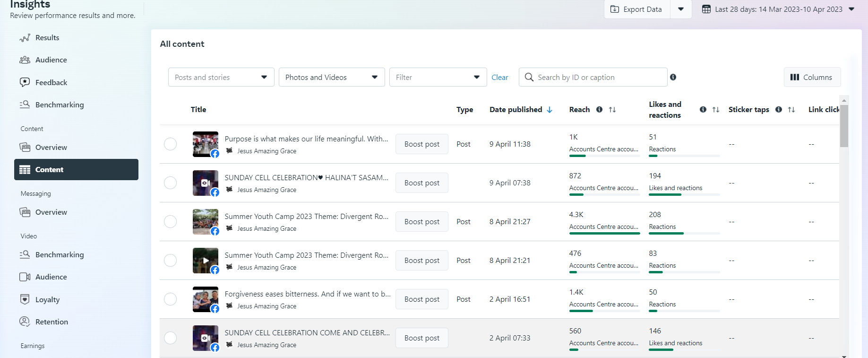Boost the 'Purpose is what makes' post
Viewport: 868px width, 358px height.
421,144
